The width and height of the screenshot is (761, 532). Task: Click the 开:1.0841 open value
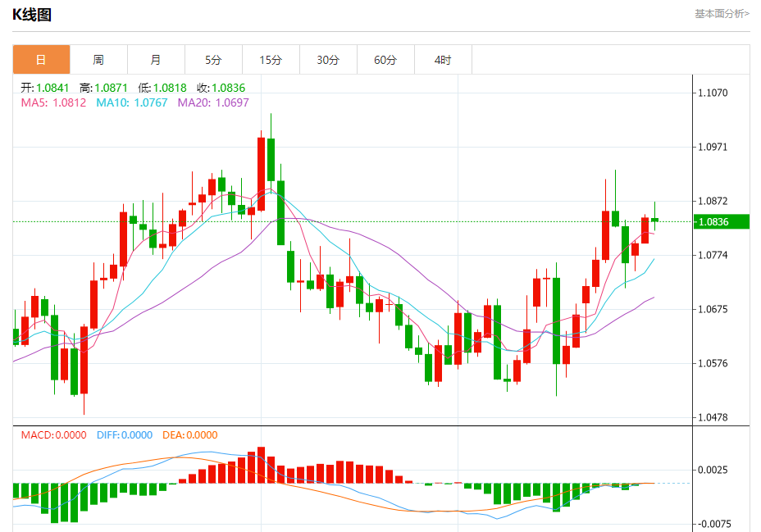tap(44, 88)
